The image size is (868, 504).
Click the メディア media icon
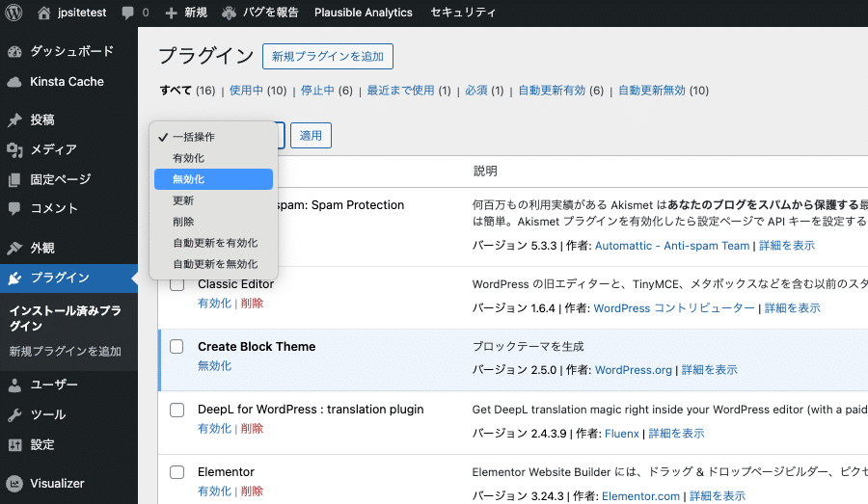click(14, 149)
